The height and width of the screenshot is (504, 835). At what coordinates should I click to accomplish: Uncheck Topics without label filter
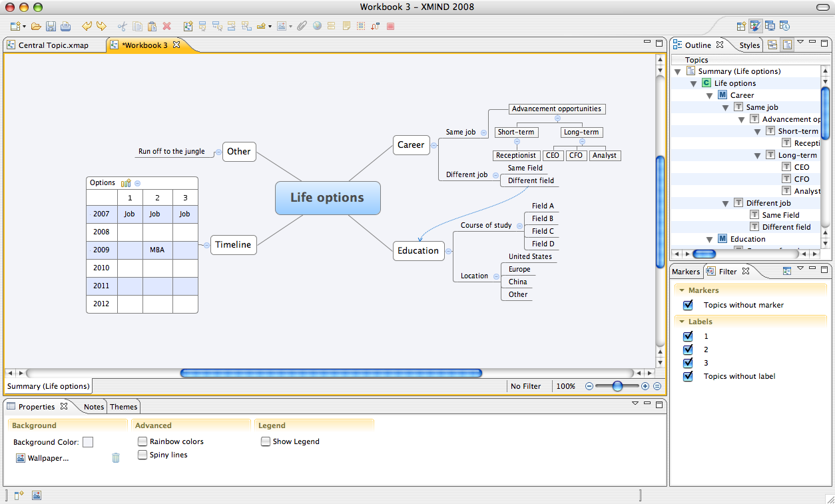coord(689,376)
